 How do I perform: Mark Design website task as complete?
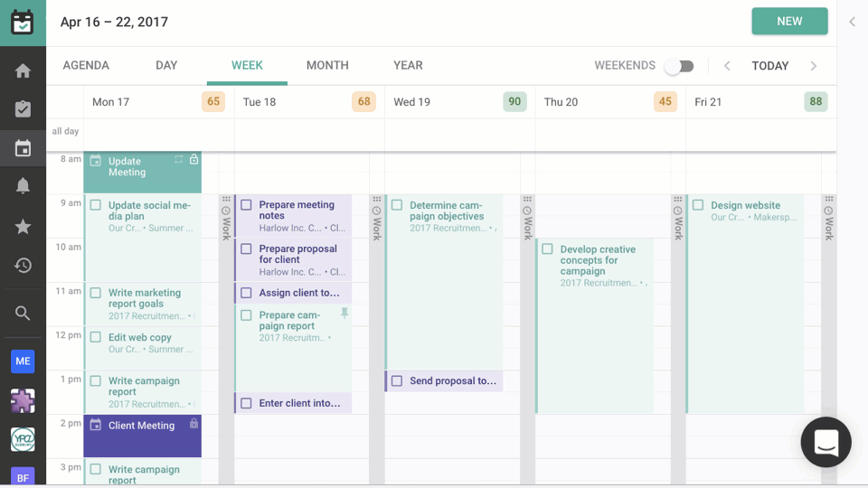(x=698, y=206)
